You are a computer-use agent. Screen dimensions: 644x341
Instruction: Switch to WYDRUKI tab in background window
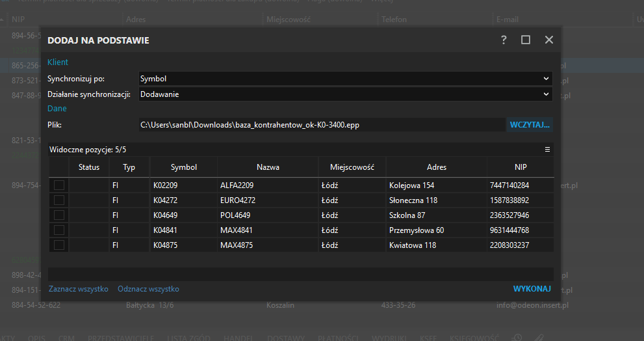click(389, 338)
